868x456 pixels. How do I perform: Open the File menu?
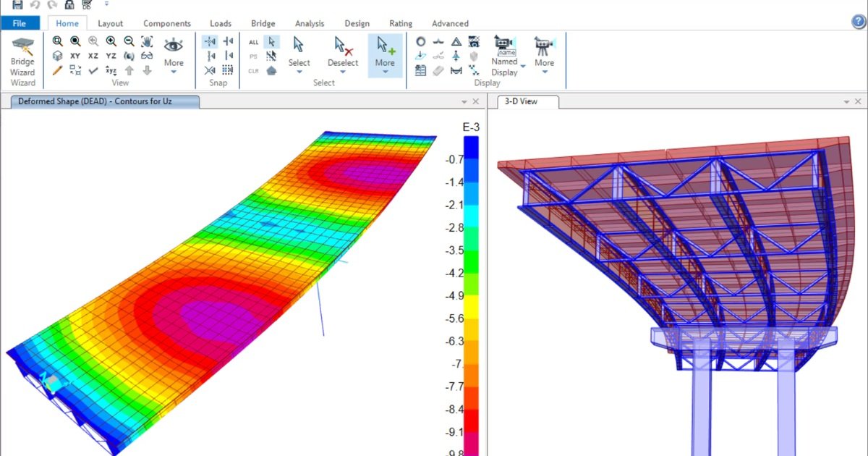[x=20, y=23]
